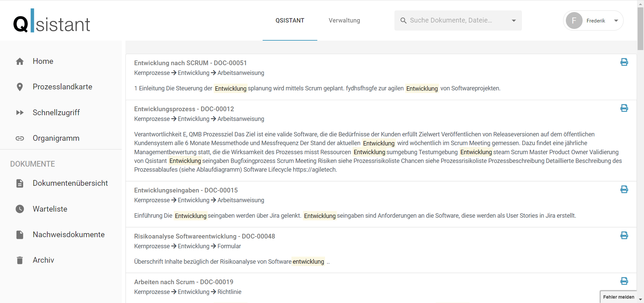
Task: Print Risikoanalyse DOC-00048 via printer icon
Action: tap(624, 235)
